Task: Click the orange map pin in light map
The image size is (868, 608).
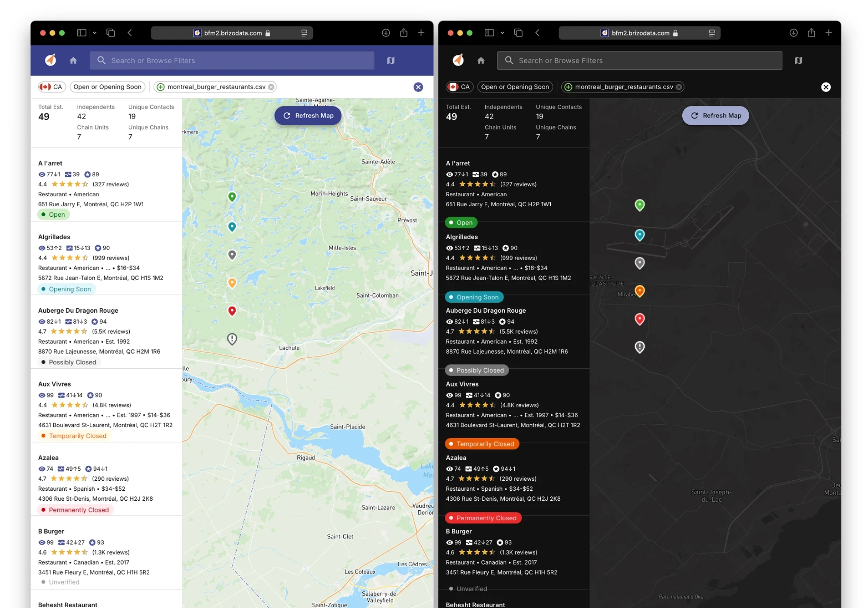Action: coord(232,283)
